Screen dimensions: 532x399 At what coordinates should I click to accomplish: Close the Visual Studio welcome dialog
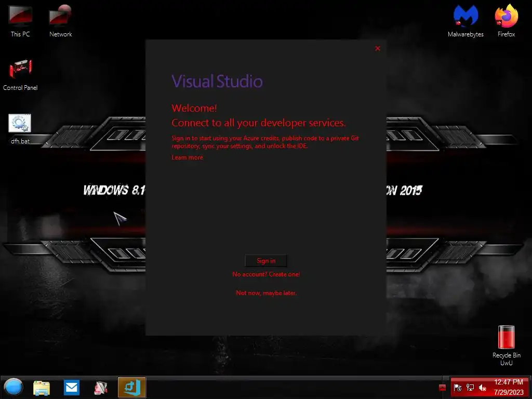(378, 48)
